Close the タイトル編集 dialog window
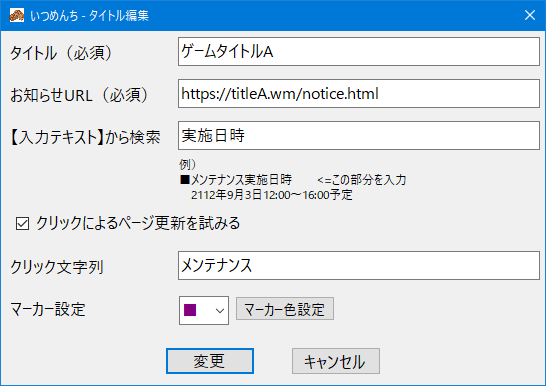Viewport: 546px width, 386px height. point(530,15)
